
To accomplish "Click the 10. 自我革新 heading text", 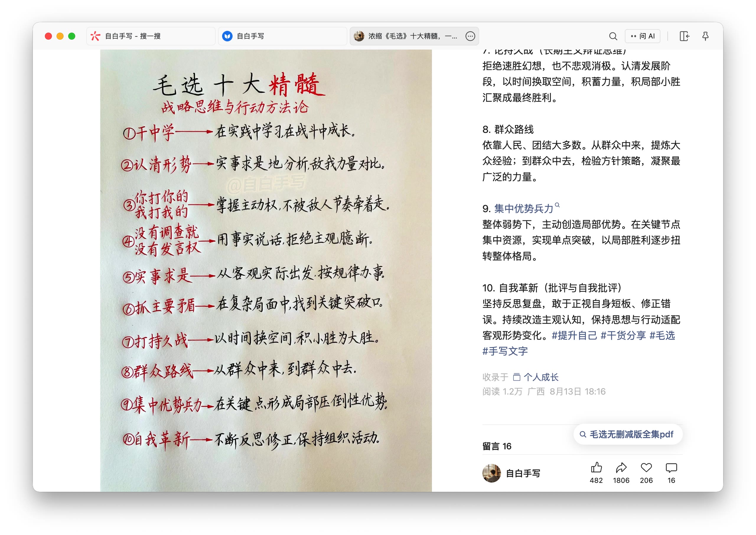I will pos(552,288).
